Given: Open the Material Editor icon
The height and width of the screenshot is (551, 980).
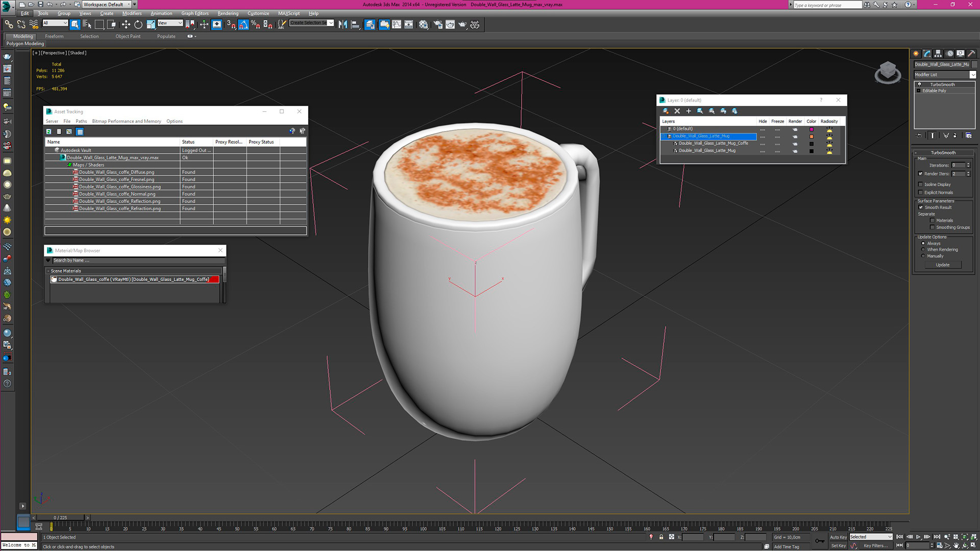Looking at the screenshot, I should coord(424,24).
